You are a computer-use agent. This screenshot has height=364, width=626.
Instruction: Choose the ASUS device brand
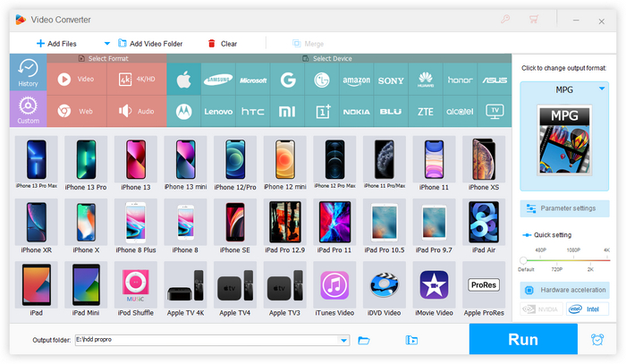click(x=495, y=80)
